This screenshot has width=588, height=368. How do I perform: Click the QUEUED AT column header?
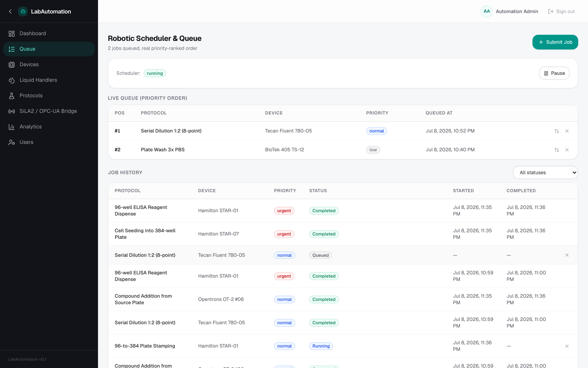tap(439, 113)
